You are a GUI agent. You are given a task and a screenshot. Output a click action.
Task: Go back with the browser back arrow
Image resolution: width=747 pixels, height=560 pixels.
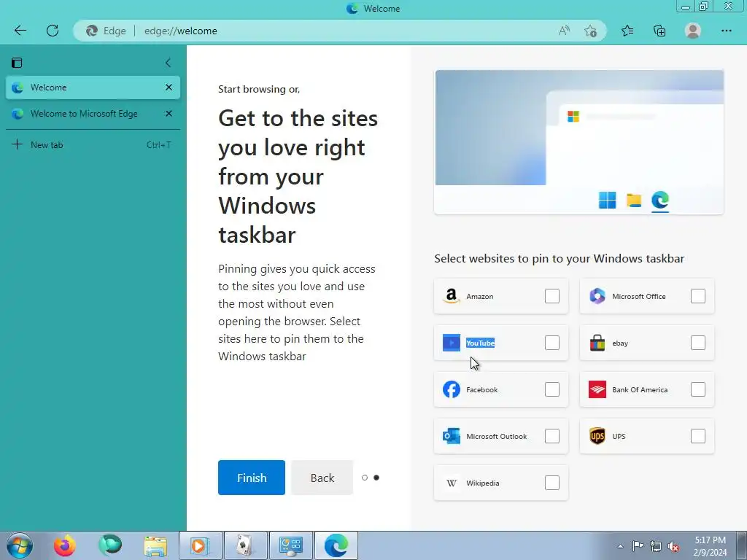click(x=20, y=31)
